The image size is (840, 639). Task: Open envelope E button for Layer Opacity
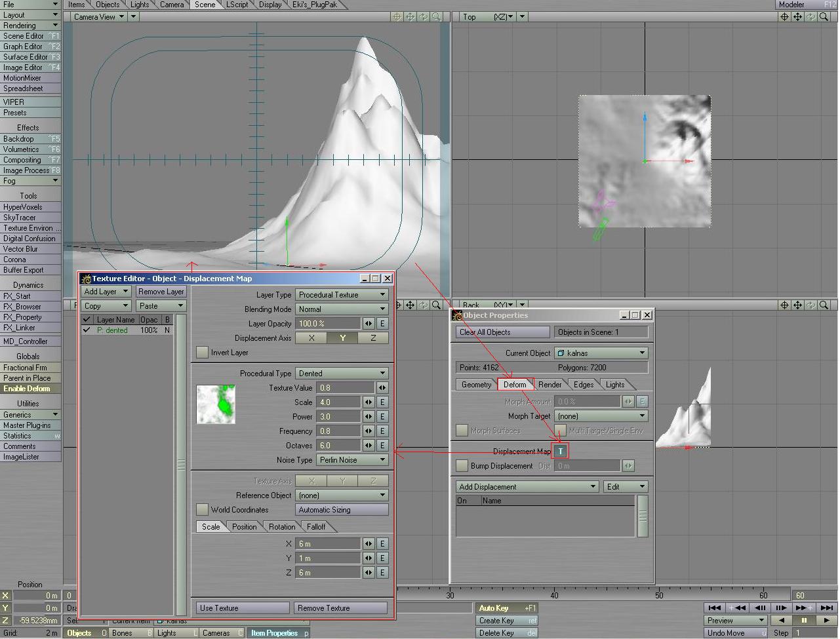point(382,324)
